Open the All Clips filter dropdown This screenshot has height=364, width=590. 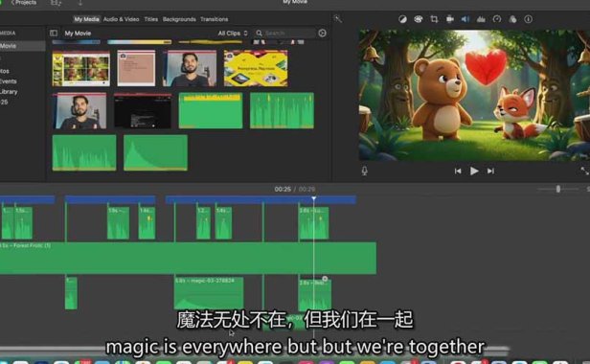tap(233, 34)
